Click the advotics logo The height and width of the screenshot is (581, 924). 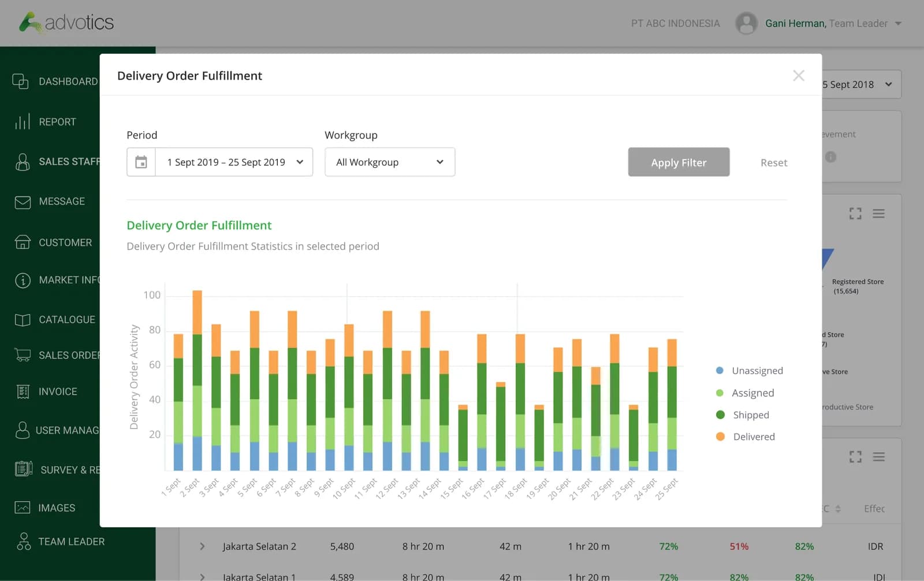(66, 23)
